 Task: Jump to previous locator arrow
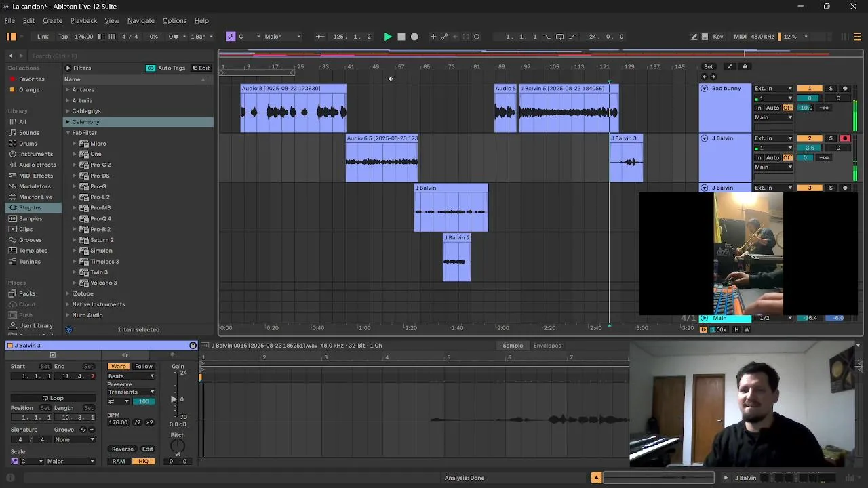click(703, 77)
